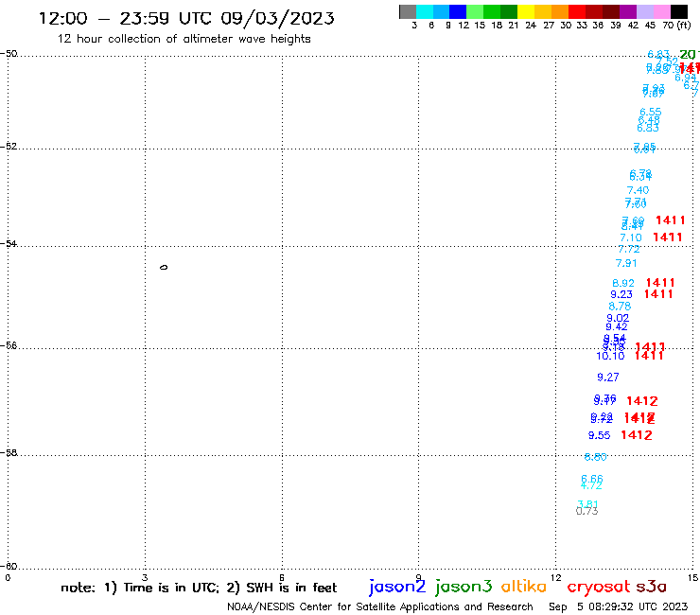Click the 7.91 wave height value
This screenshot has width=700, height=615.
point(626,263)
